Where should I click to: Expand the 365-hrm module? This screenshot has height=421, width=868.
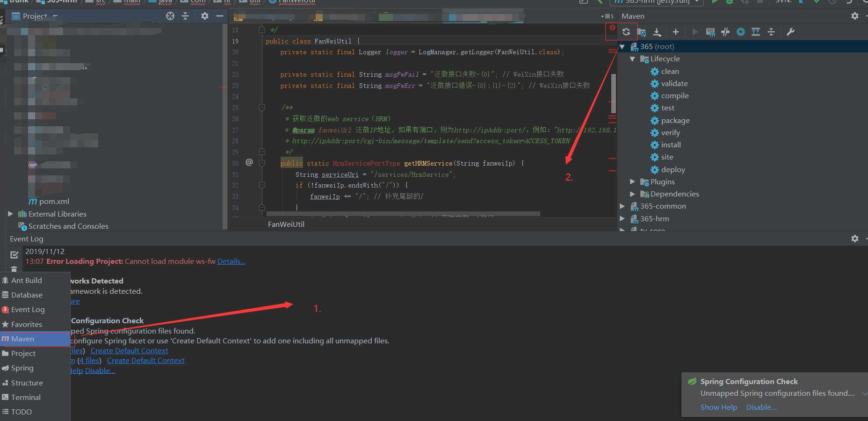coord(622,218)
